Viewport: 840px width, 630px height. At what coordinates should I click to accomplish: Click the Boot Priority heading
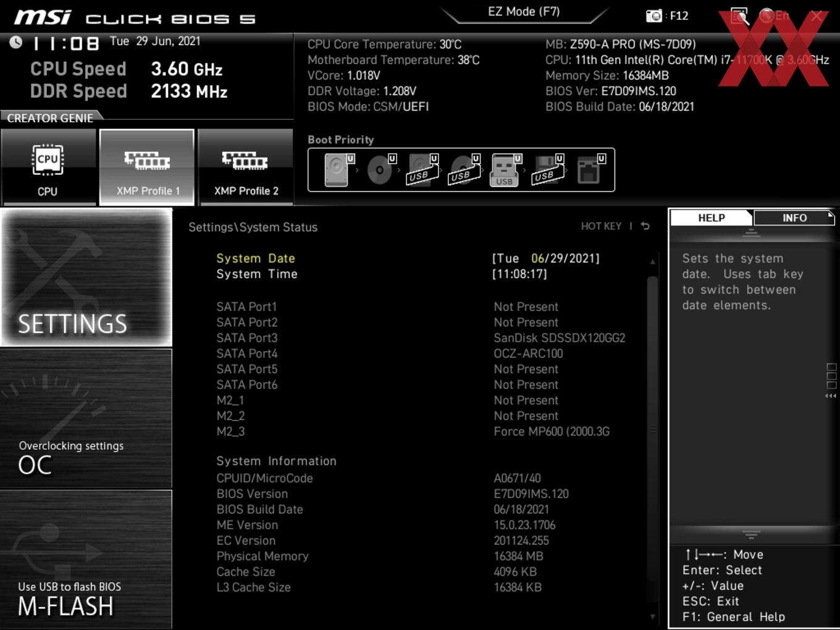pos(341,140)
